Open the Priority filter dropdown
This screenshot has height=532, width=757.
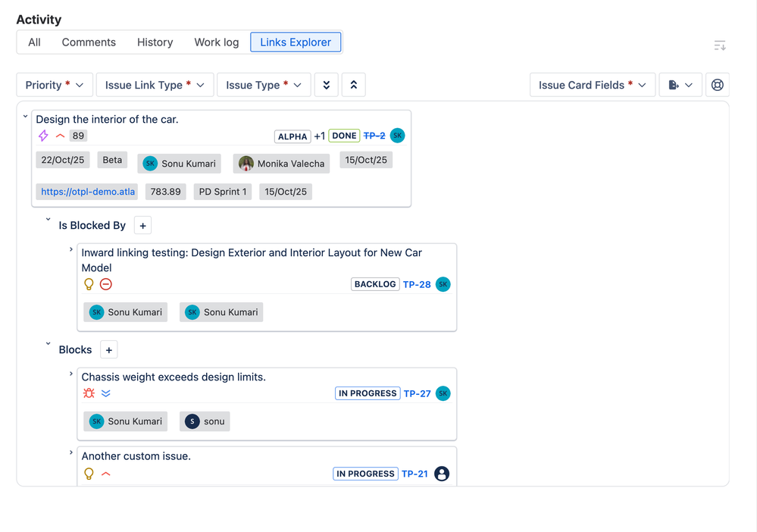coord(55,85)
